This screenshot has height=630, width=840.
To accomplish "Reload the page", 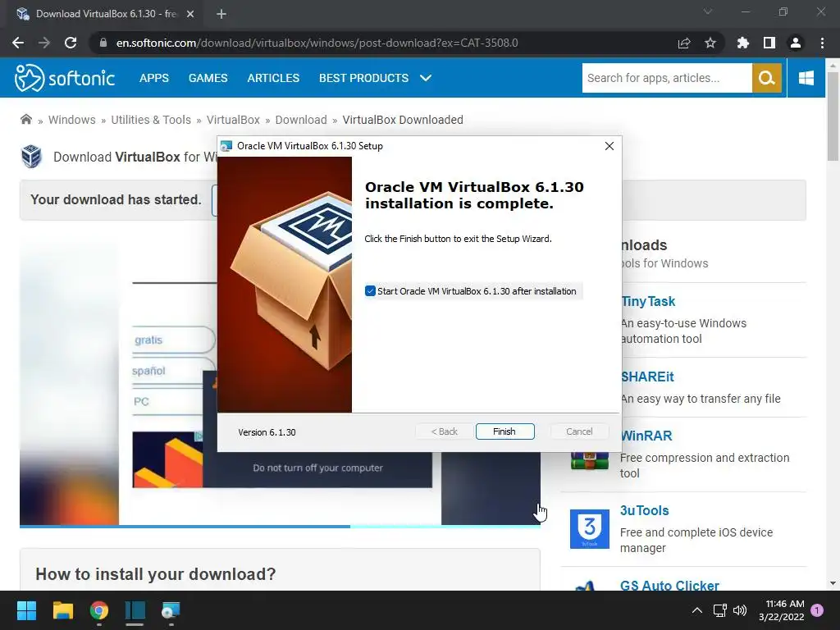I will click(71, 43).
